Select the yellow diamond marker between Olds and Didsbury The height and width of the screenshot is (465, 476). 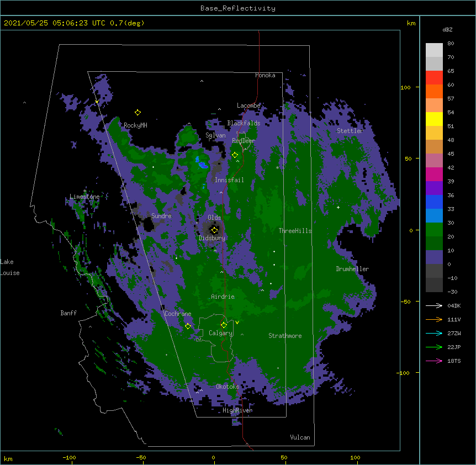coord(214,230)
